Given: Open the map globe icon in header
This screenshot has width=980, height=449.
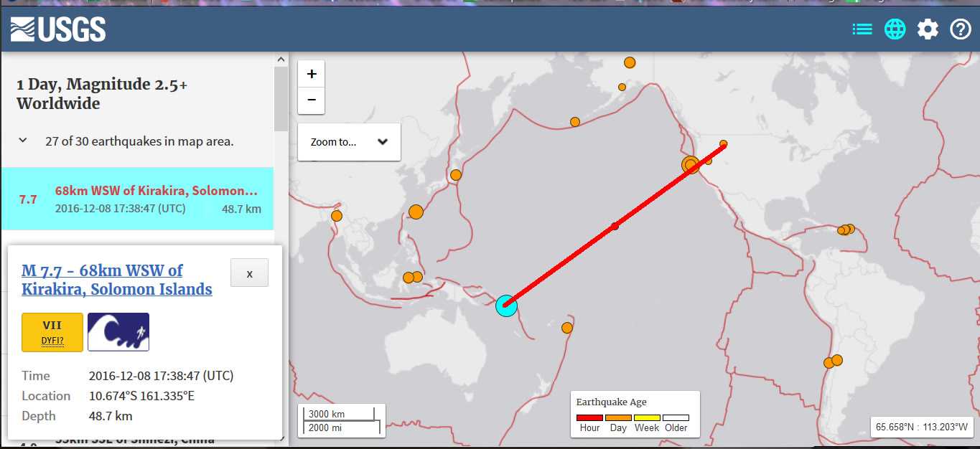Looking at the screenshot, I should [895, 29].
